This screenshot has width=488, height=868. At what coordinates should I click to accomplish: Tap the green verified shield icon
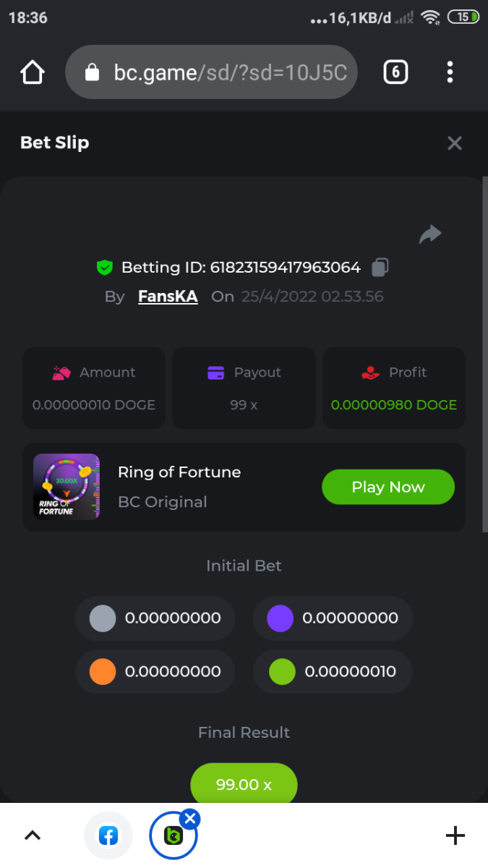coord(105,268)
